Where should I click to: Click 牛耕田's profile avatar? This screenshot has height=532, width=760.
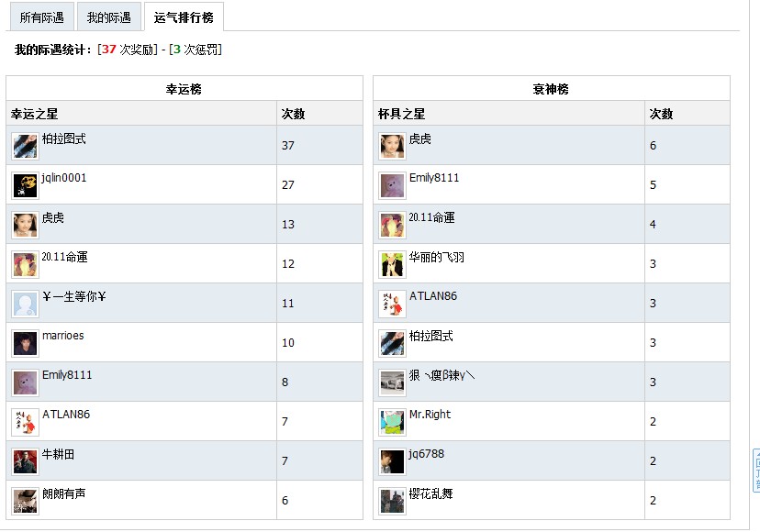(25, 461)
